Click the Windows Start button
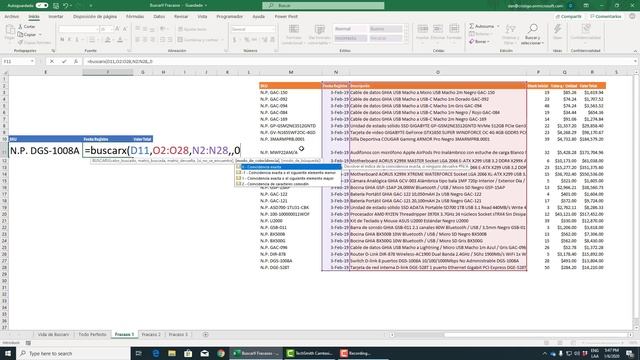Screen dimensions: 640x360 click(x=8, y=353)
